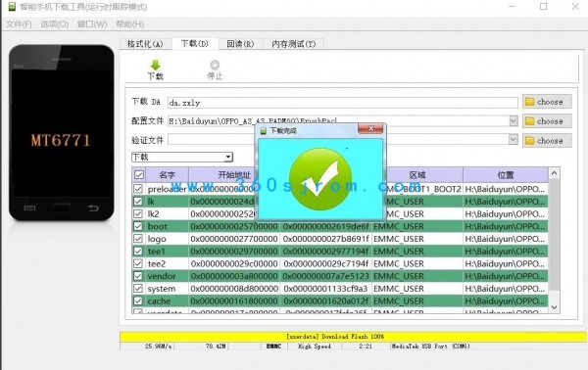588x370 pixels.
Task: Click the folder icon beside the verification file field
Action: [529, 140]
